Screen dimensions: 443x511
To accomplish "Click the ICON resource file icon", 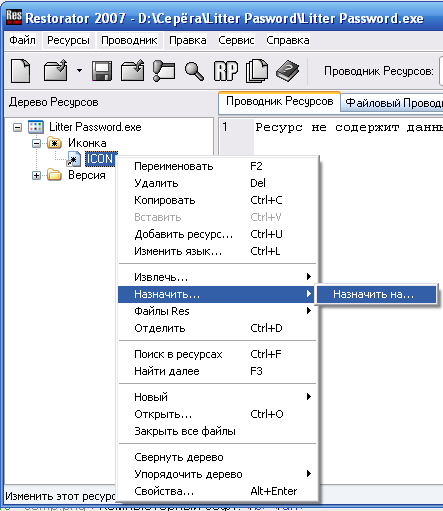I will (x=73, y=159).
